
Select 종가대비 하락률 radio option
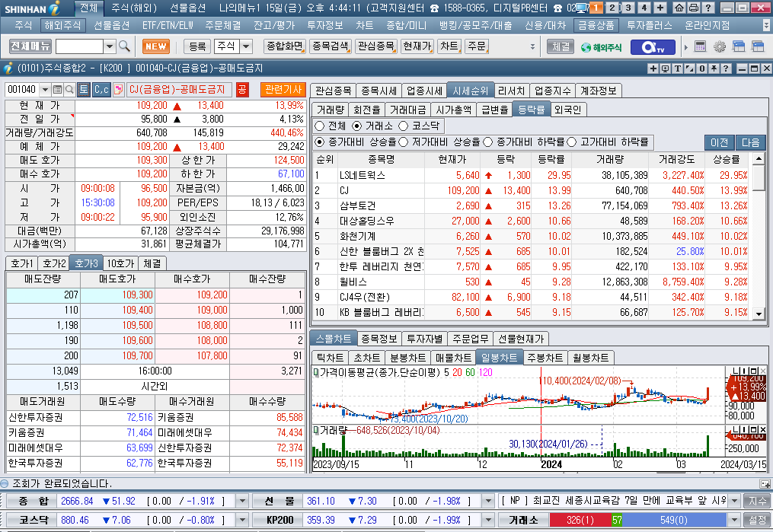pyautogui.click(x=487, y=142)
